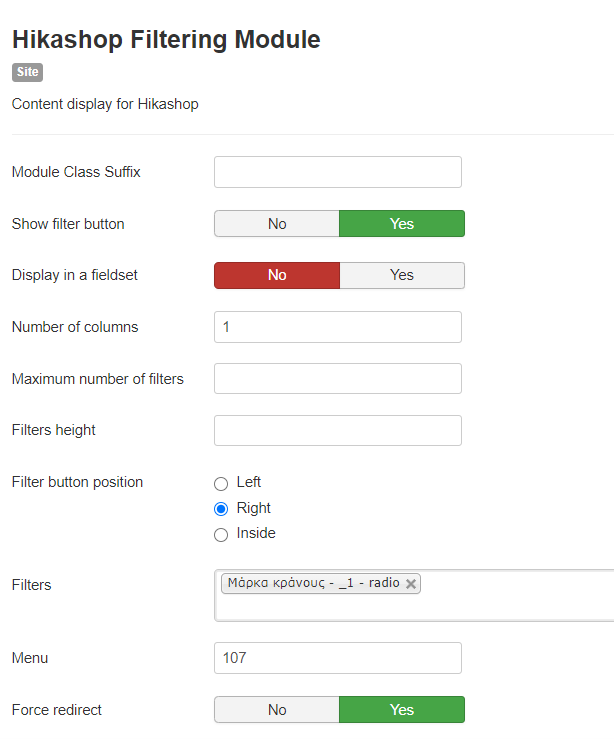
Task: Select Left filter button position
Action: coord(221,484)
